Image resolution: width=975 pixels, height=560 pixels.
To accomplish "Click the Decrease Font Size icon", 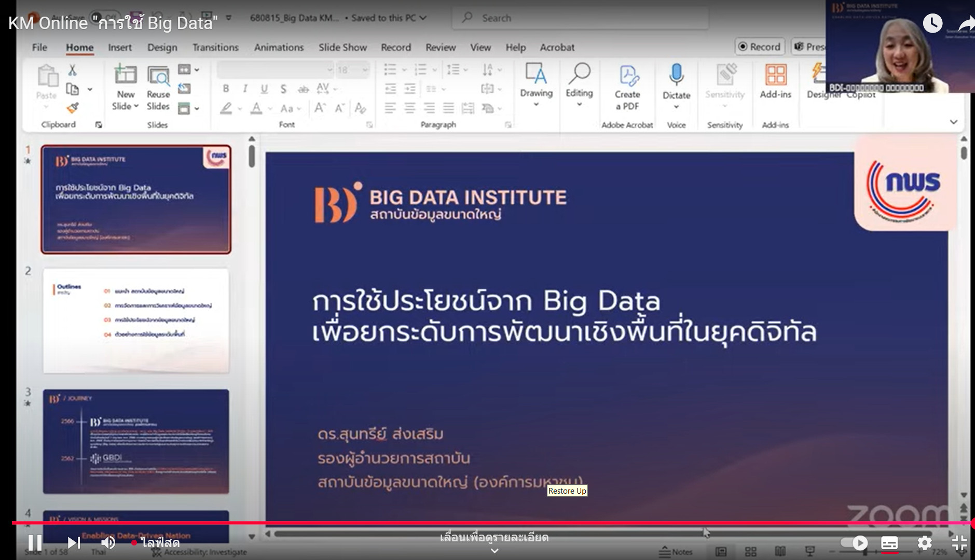I will [x=339, y=108].
